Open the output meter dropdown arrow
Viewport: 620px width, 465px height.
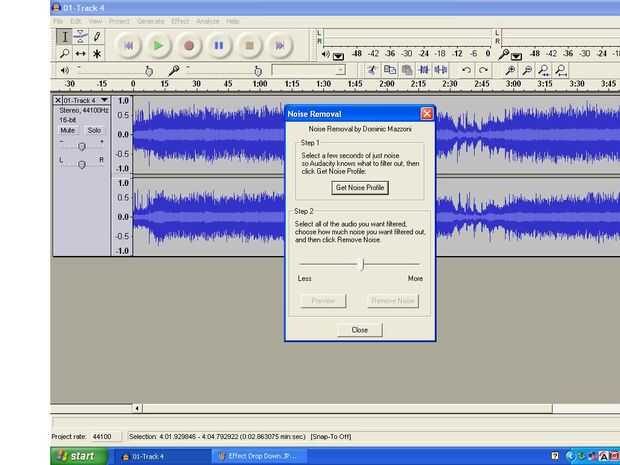(338, 56)
